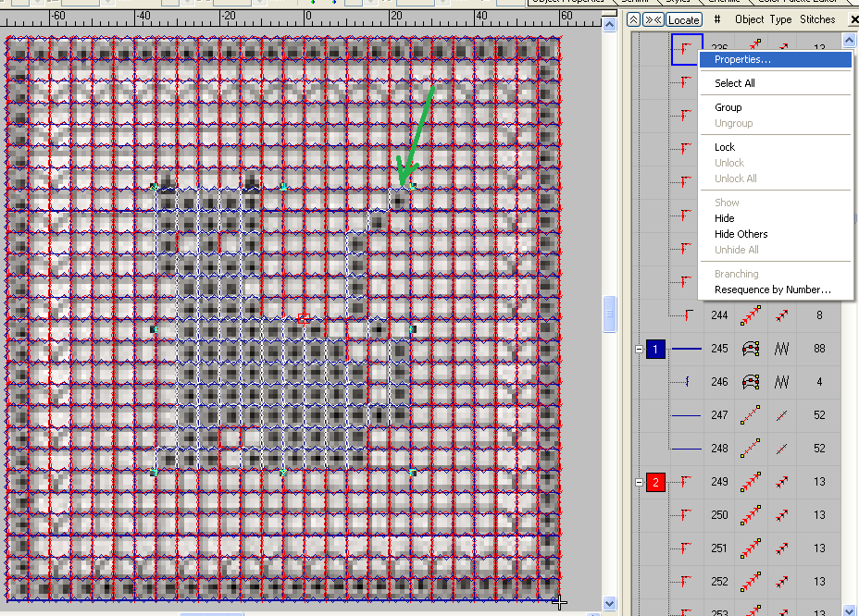Screen dimensions: 859x616
Task: Click the design canvas scroll-down arrow
Action: click(609, 603)
